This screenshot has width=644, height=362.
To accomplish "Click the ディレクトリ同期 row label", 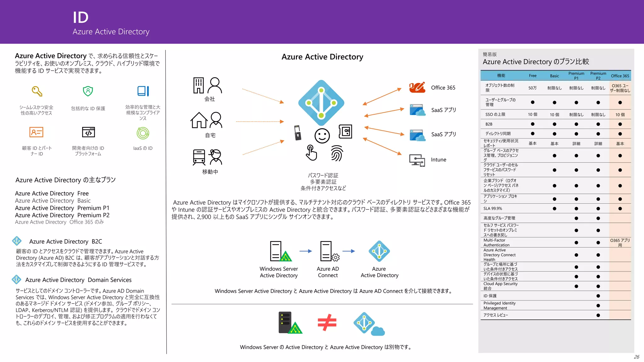I will coord(498,134).
